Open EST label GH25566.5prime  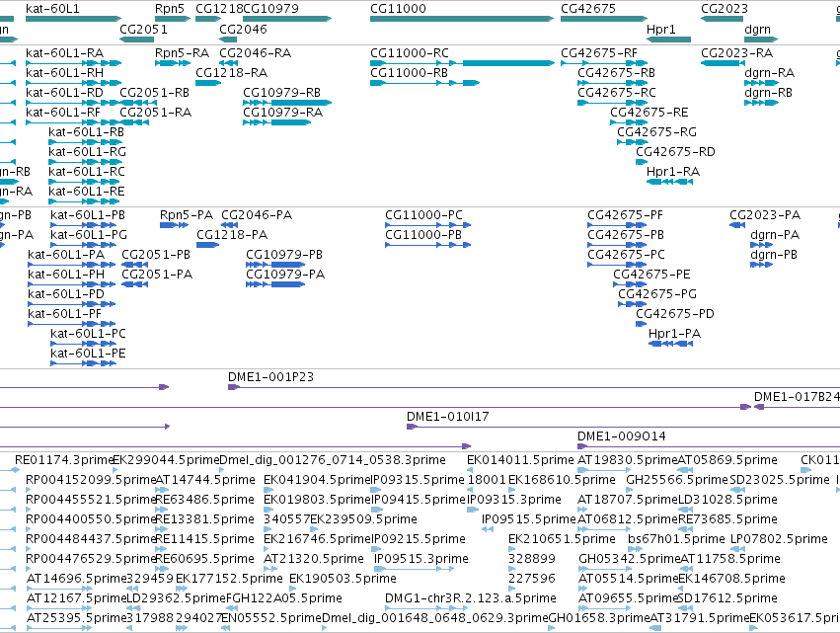[678, 480]
